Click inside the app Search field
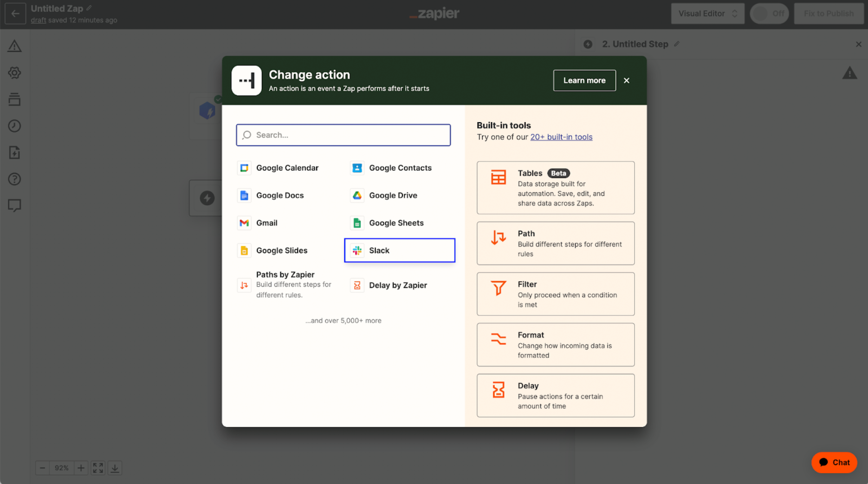Viewport: 868px width, 484px height. [343, 135]
